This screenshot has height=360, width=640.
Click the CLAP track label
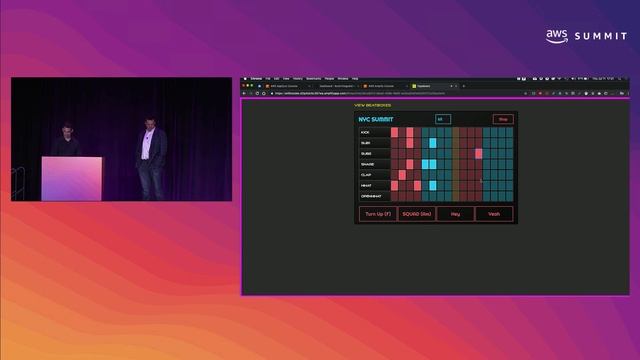pos(374,175)
